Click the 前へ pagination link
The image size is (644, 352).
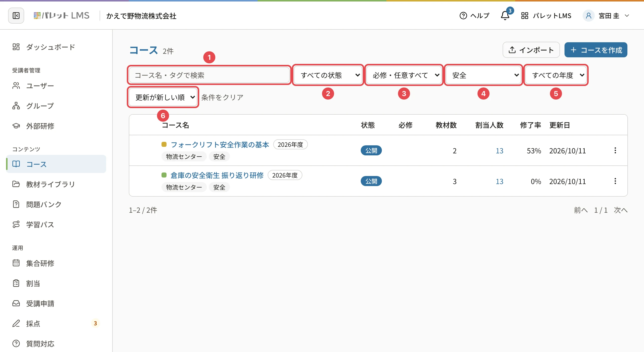point(581,210)
